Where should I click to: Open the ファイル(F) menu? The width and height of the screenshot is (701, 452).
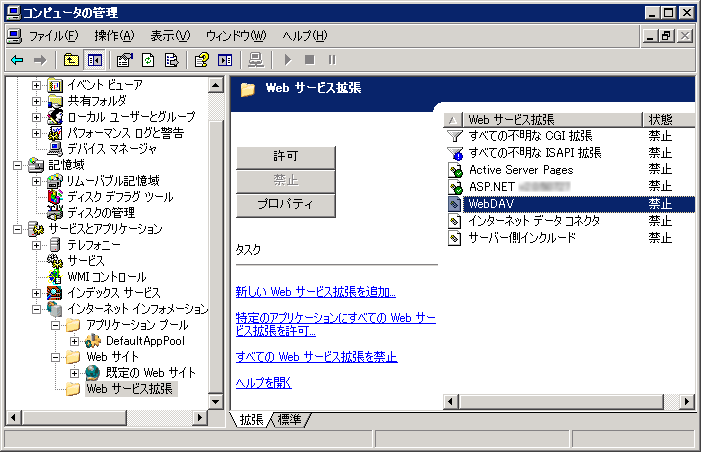(x=53, y=36)
